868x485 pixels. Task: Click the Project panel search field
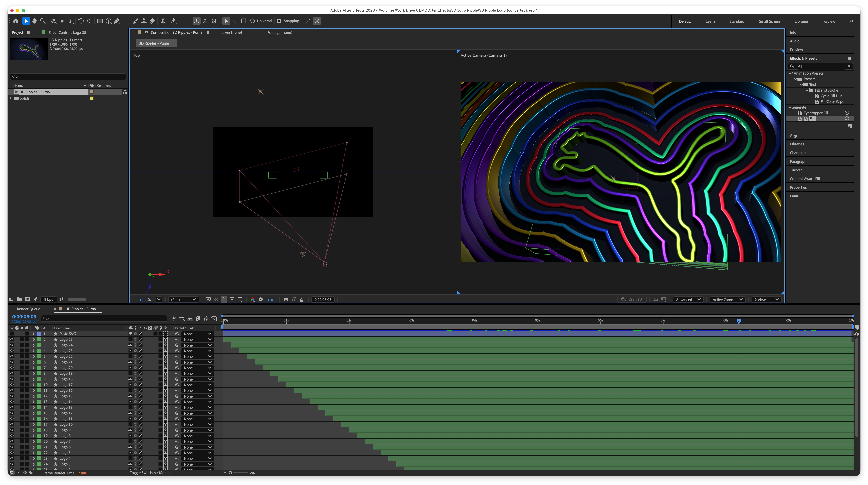click(68, 76)
